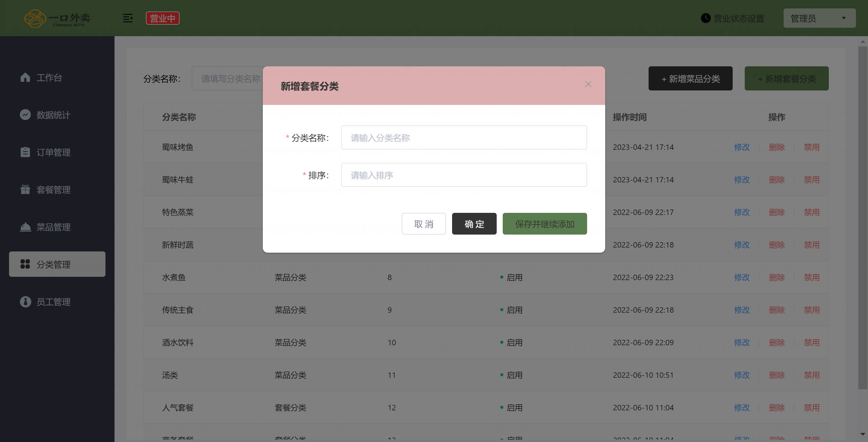
Task: Click 删除 for 传统主食 row
Action: (777, 310)
